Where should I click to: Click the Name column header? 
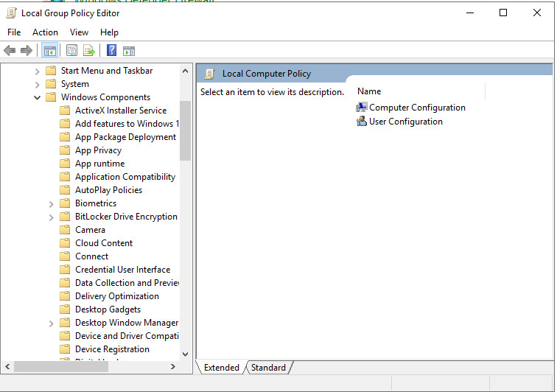coord(369,91)
